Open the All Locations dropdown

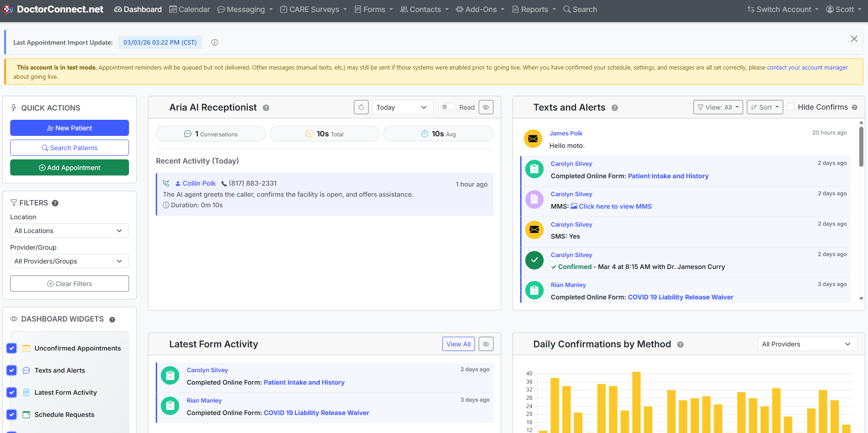tap(69, 231)
